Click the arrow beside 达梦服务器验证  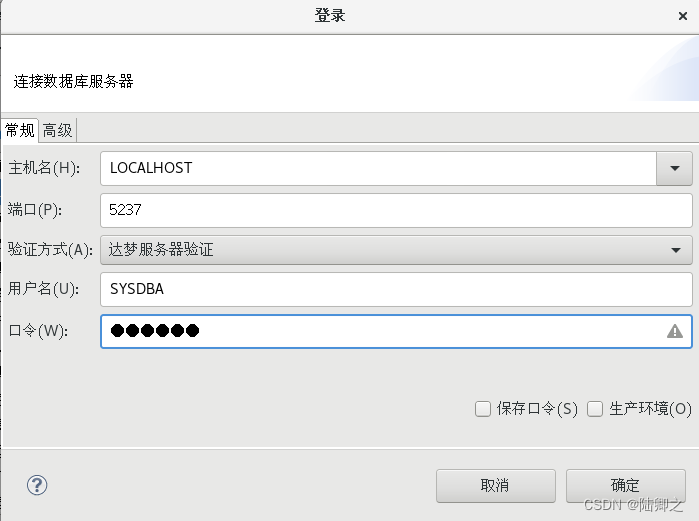(x=675, y=250)
